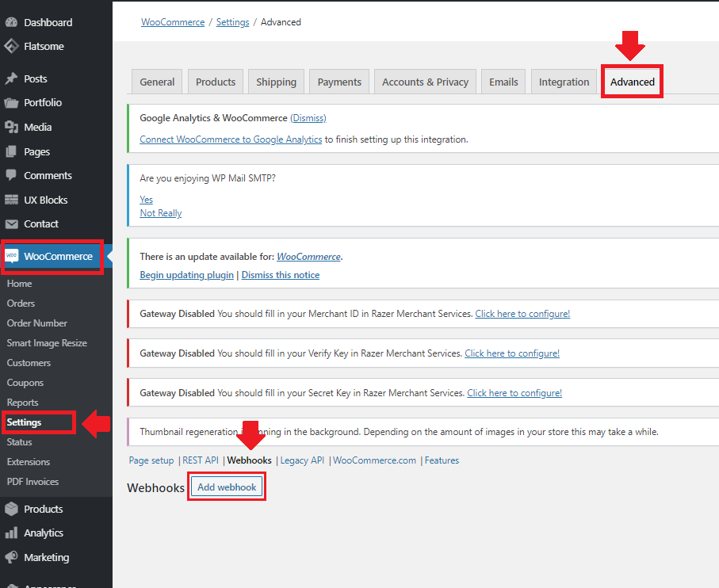Image resolution: width=719 pixels, height=588 pixels.
Task: Click the Add webhook button
Action: pos(227,487)
